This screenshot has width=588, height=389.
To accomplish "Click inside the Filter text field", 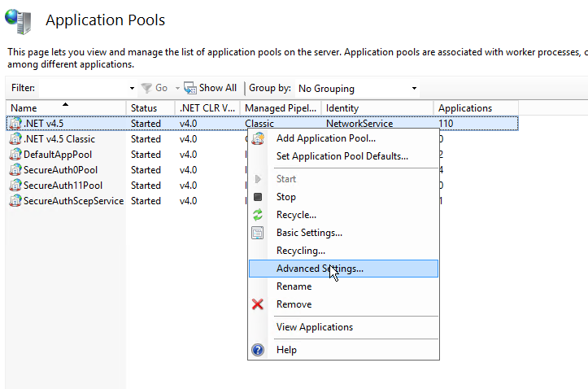I will click(84, 88).
